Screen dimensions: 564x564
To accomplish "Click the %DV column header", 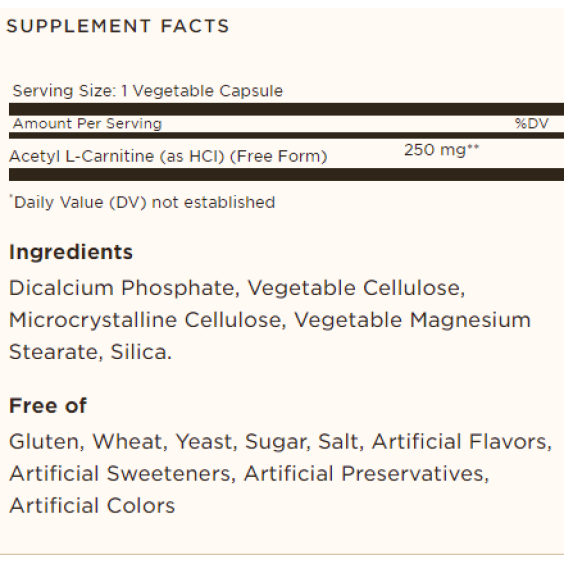I will [x=532, y=124].
